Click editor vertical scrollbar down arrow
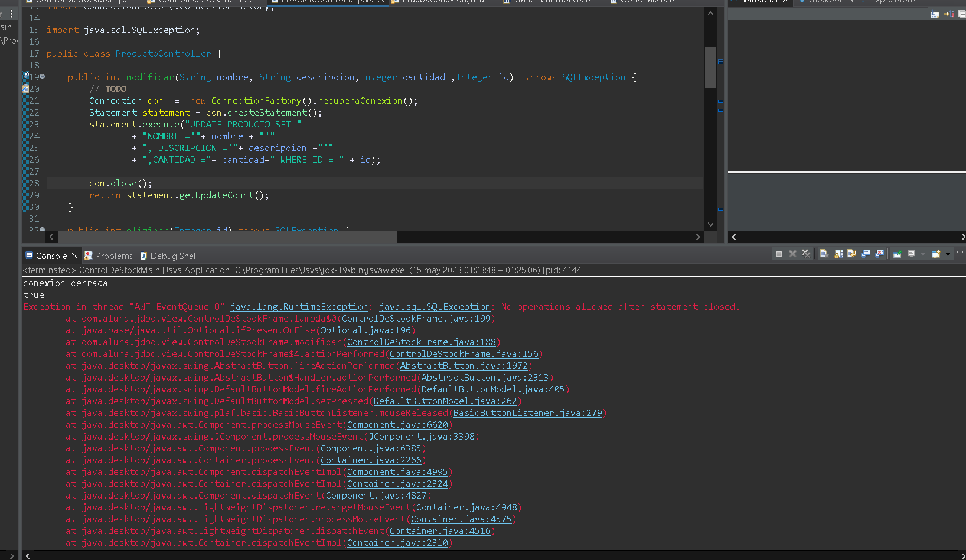Viewport: 966px width, 560px height. coord(710,224)
